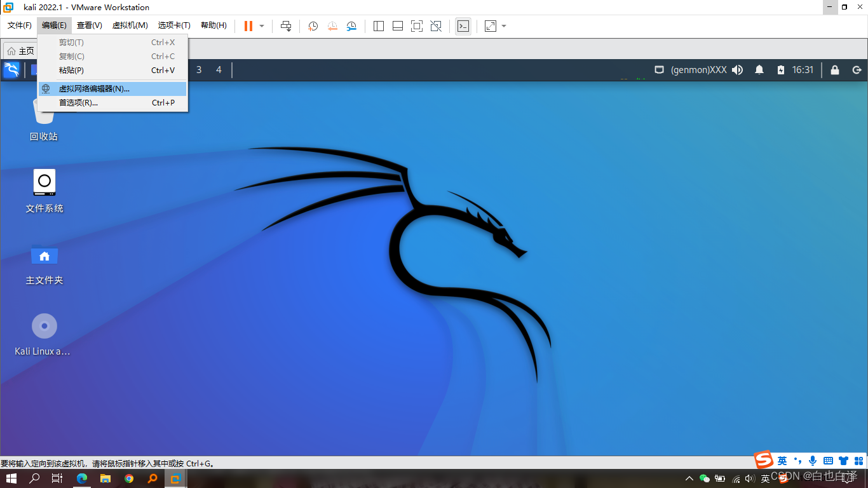Click the VMware pause (suspend) button
The image size is (868, 488).
coord(248,26)
